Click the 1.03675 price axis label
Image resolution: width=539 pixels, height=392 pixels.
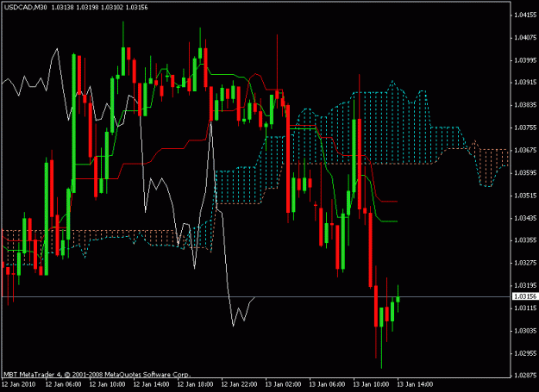click(x=525, y=150)
